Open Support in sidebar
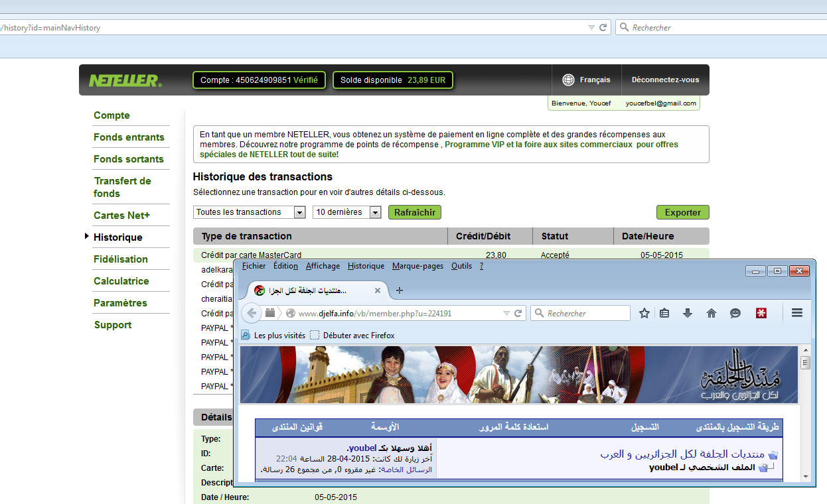Viewport: 827px width, 504px height. (x=113, y=325)
